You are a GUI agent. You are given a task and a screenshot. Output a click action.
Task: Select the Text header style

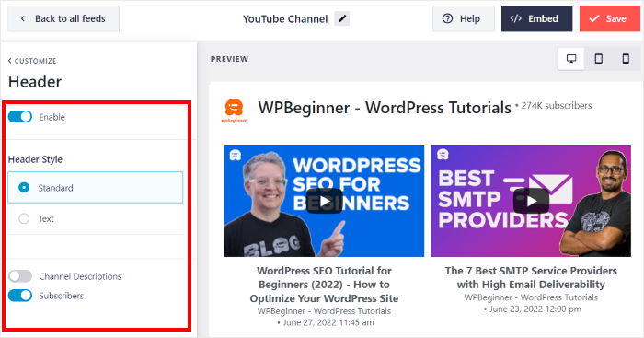pos(96,219)
